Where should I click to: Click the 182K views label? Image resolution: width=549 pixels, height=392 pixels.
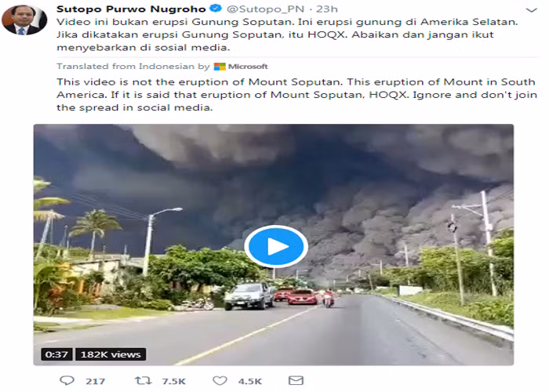coord(111,354)
